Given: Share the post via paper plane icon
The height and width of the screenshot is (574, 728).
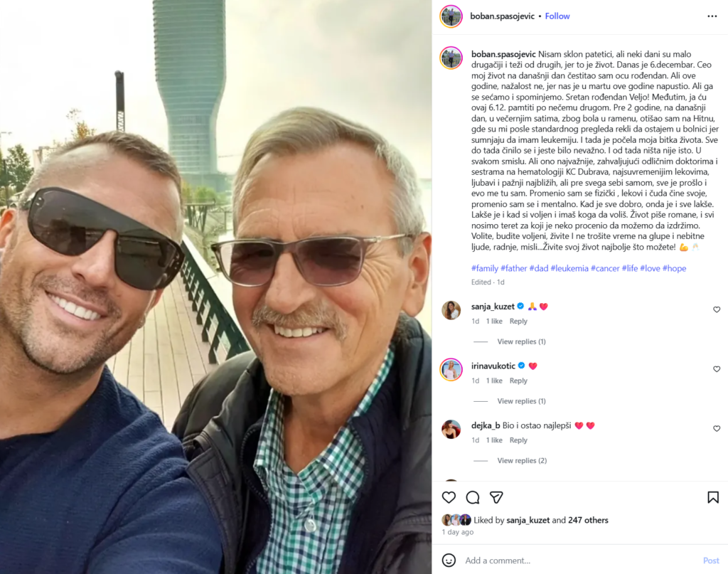Looking at the screenshot, I should coord(496,497).
